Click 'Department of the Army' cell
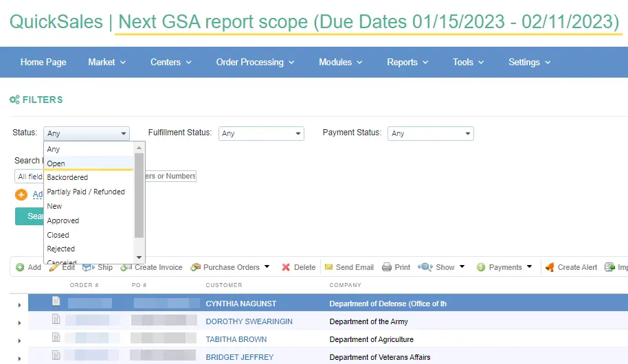Image resolution: width=628 pixels, height=364 pixels. [x=368, y=321]
